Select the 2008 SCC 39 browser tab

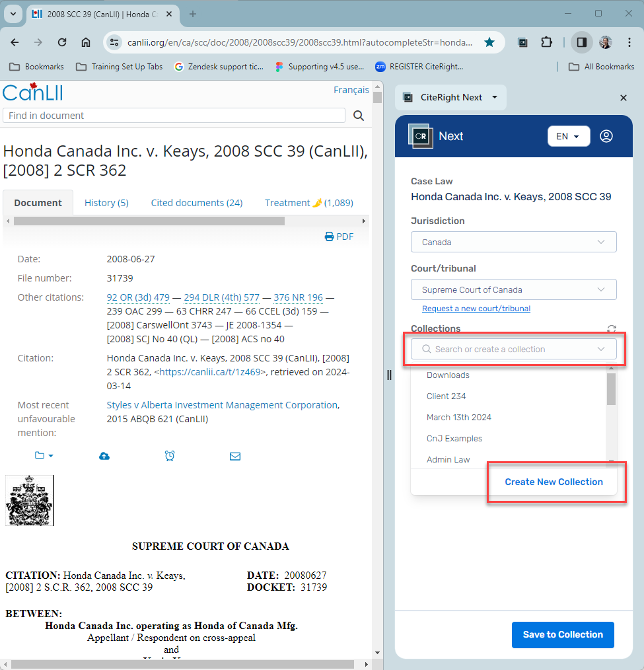click(x=103, y=15)
